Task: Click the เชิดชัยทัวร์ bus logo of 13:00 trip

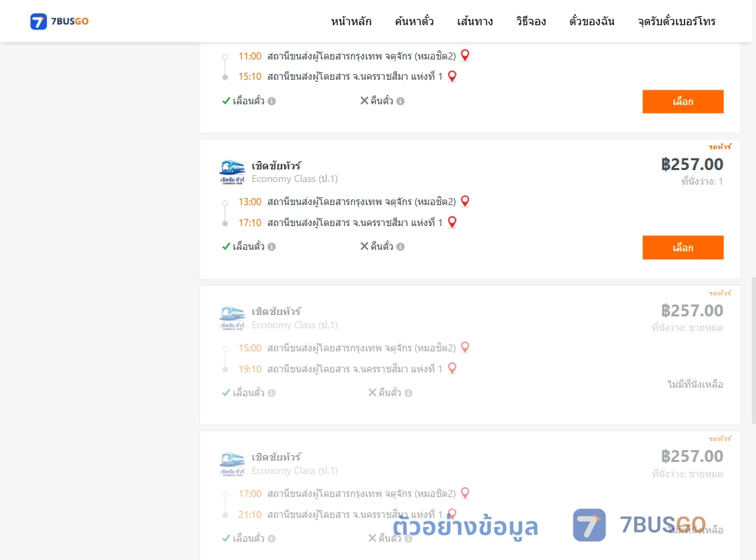Action: click(x=232, y=172)
